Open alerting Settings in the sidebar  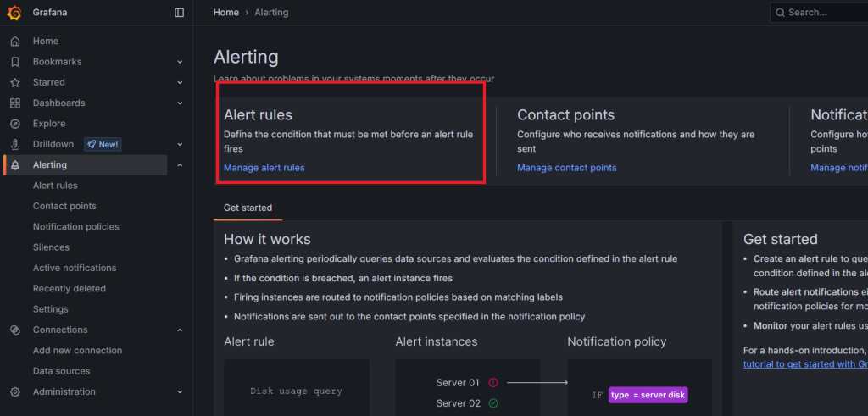(x=50, y=309)
